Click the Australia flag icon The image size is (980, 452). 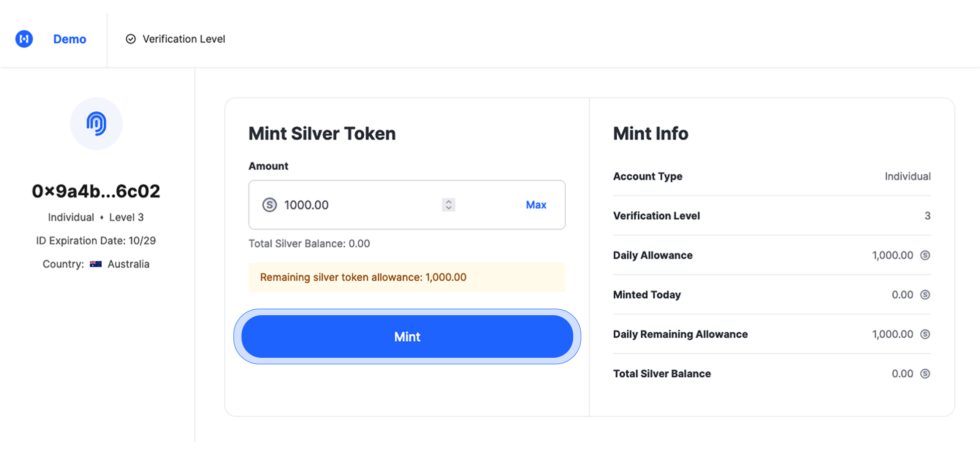(x=96, y=264)
